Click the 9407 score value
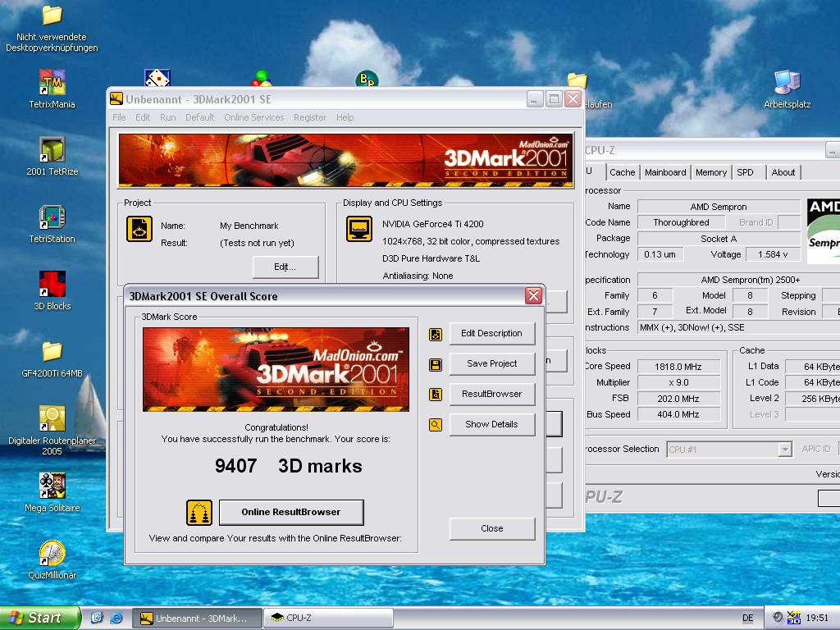The image size is (840, 630). pyautogui.click(x=235, y=466)
